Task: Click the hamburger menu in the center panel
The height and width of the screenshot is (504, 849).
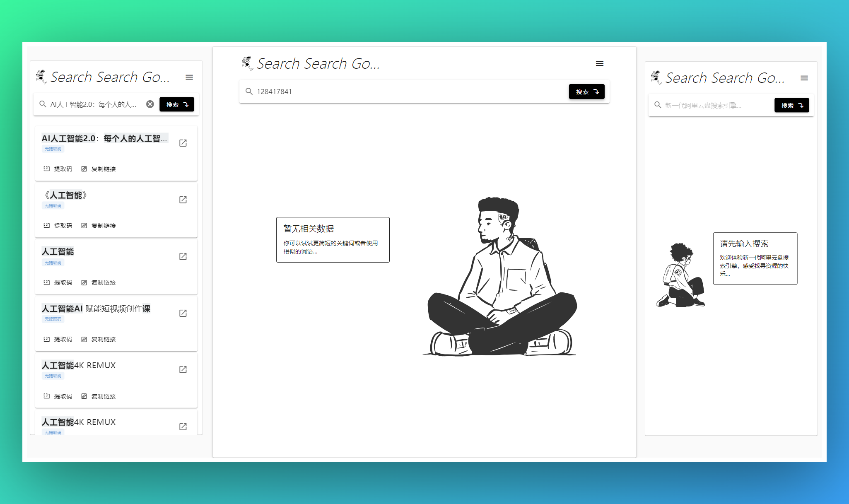Action: tap(599, 63)
